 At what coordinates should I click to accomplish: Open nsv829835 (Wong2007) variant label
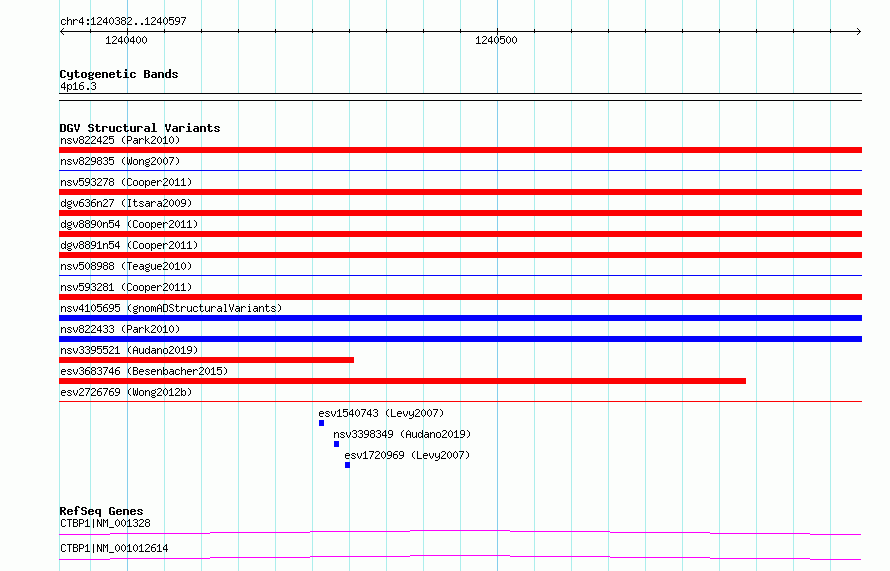pos(120,161)
